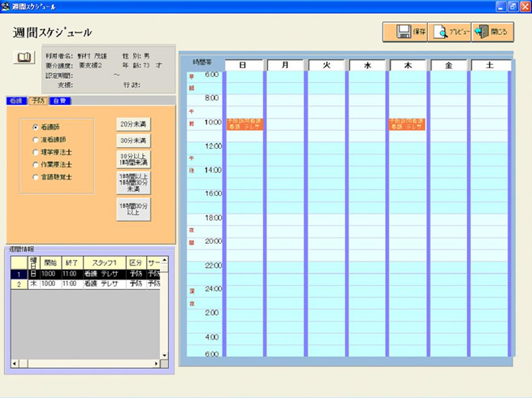The image size is (532, 398).
Task: Select the Thursday 10:00 orange appointment block
Action: pos(409,123)
